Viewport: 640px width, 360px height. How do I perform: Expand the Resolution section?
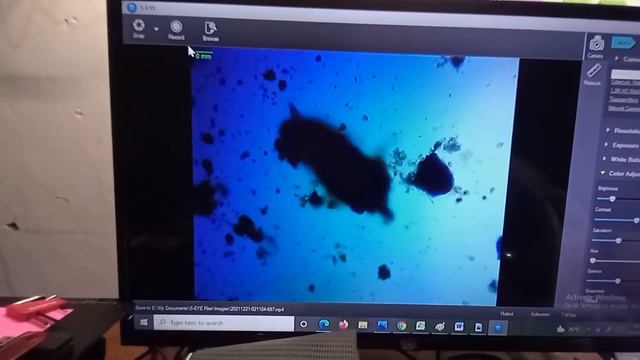click(609, 130)
